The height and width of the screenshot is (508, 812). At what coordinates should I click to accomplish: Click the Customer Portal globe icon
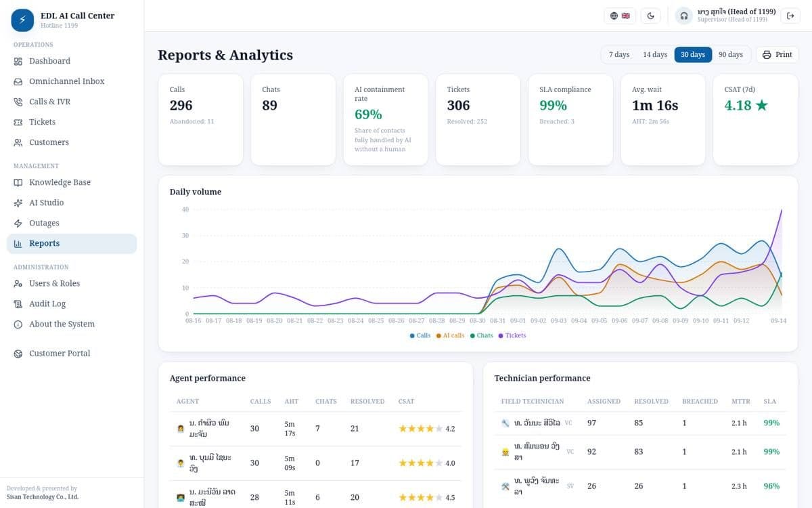(18, 353)
